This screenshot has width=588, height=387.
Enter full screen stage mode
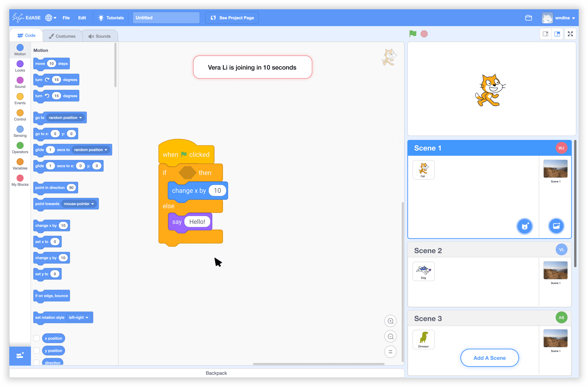tap(570, 34)
